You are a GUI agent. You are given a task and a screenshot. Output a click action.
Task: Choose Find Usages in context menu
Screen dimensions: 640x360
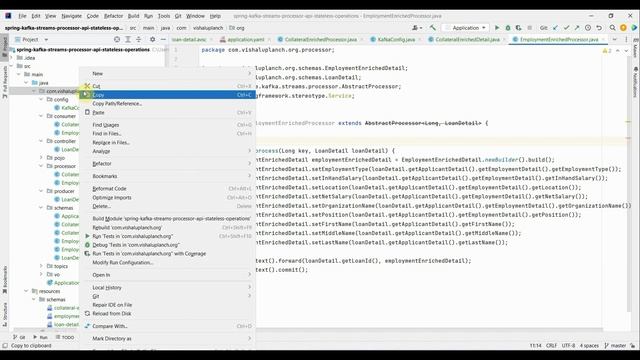[x=167, y=125]
